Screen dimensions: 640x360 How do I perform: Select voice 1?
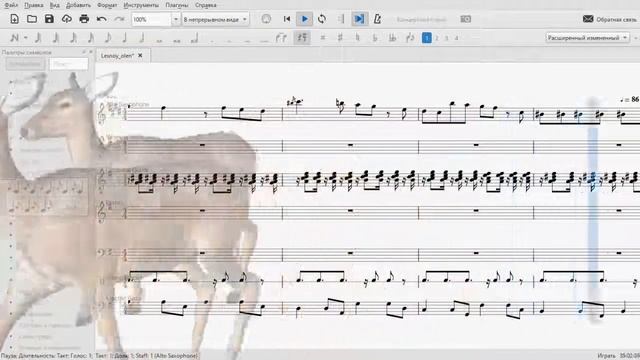[427, 38]
